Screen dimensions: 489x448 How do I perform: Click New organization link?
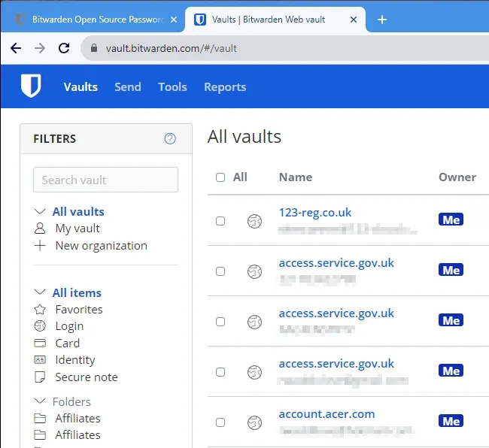pos(102,246)
